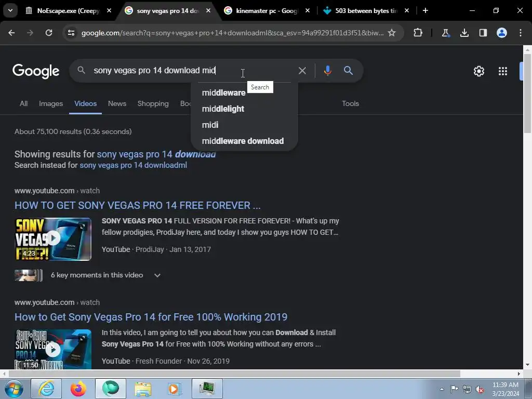Clear the search query with the X
This screenshot has width=532, height=399.
click(302, 71)
